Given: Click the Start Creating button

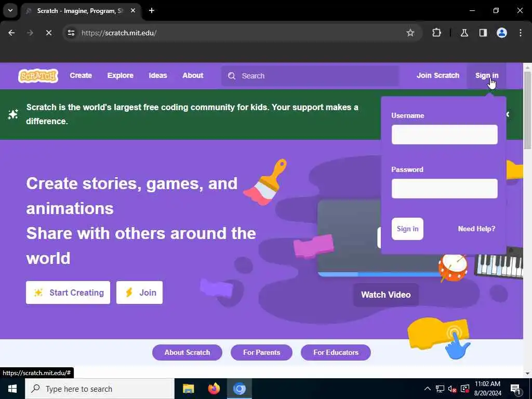Looking at the screenshot, I should click(x=68, y=292).
